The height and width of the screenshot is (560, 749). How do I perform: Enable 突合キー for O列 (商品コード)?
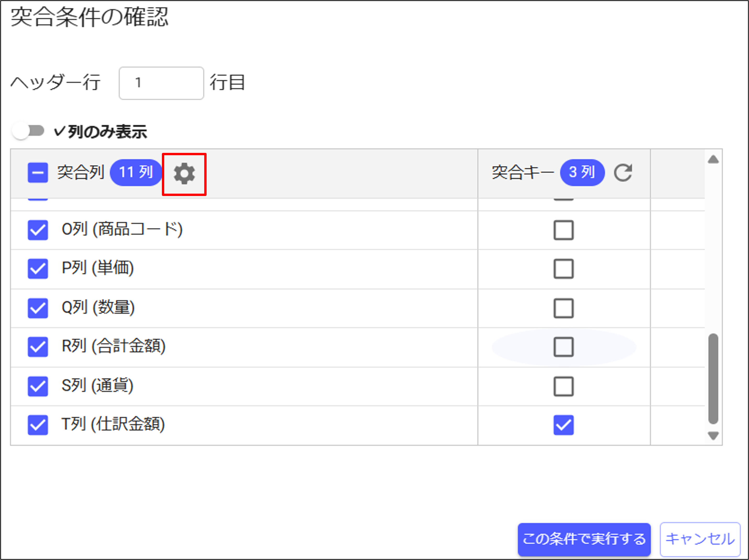coord(563,230)
